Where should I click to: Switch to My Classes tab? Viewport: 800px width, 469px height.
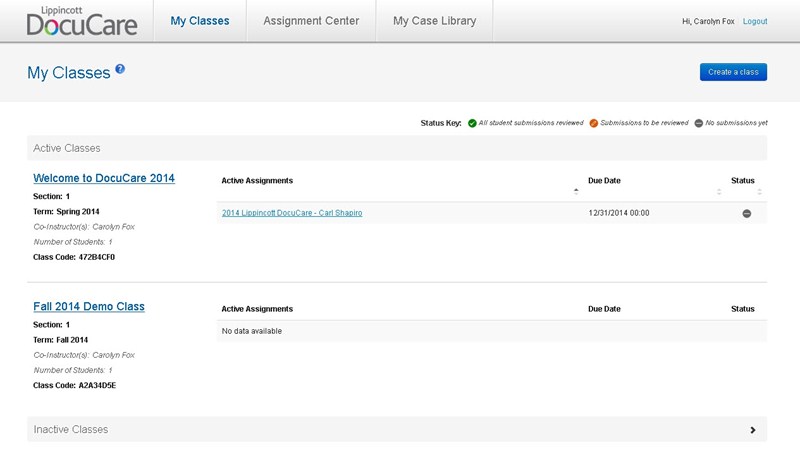200,21
